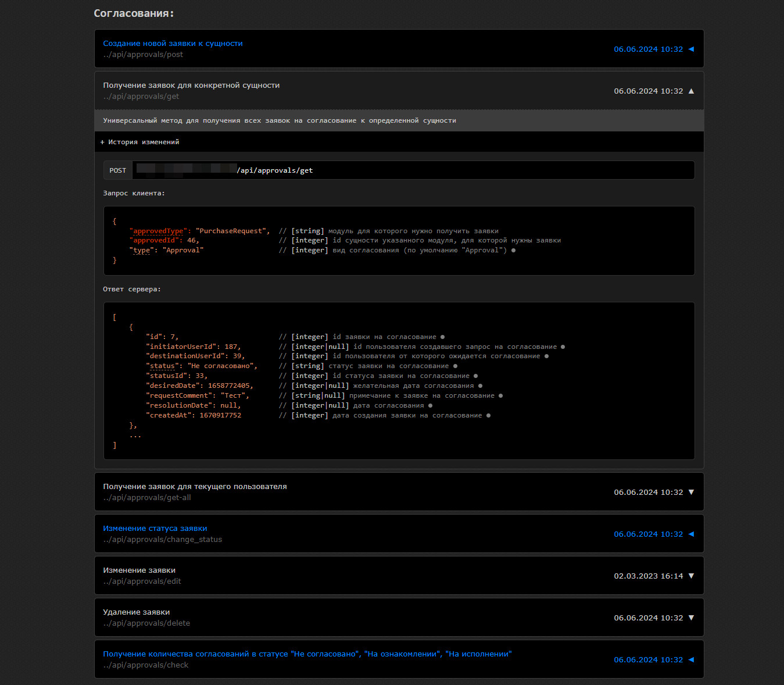Image resolution: width=784 pixels, height=685 pixels.
Task: Click the "statusId" key in the response
Action: (x=166, y=376)
